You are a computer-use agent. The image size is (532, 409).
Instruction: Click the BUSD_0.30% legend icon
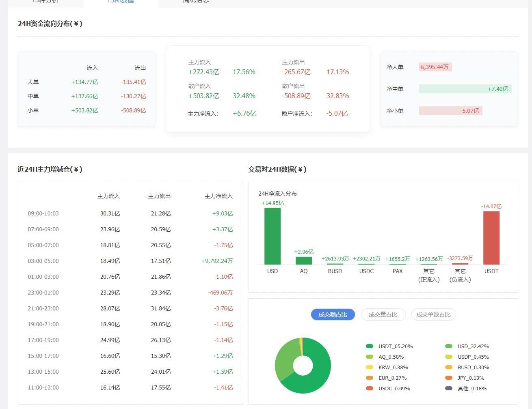coord(449,367)
